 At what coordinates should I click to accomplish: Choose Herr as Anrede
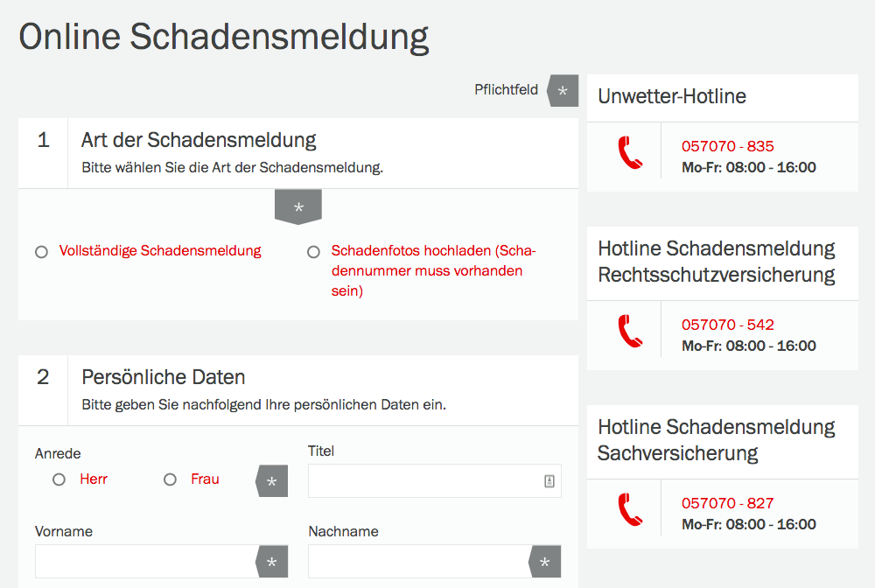(59, 479)
